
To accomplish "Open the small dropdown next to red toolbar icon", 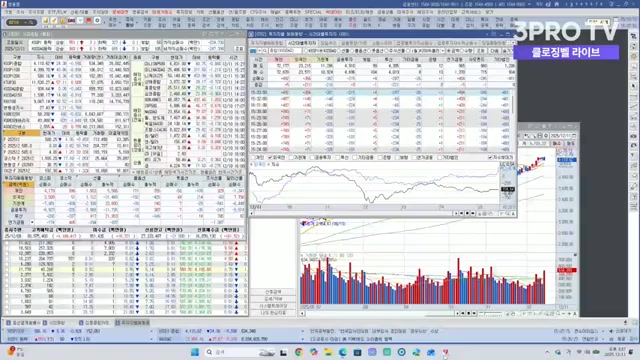I will (x=80, y=20).
